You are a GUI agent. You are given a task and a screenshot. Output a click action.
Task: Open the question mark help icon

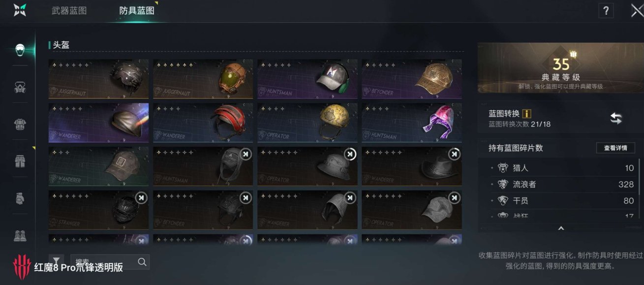point(606,11)
